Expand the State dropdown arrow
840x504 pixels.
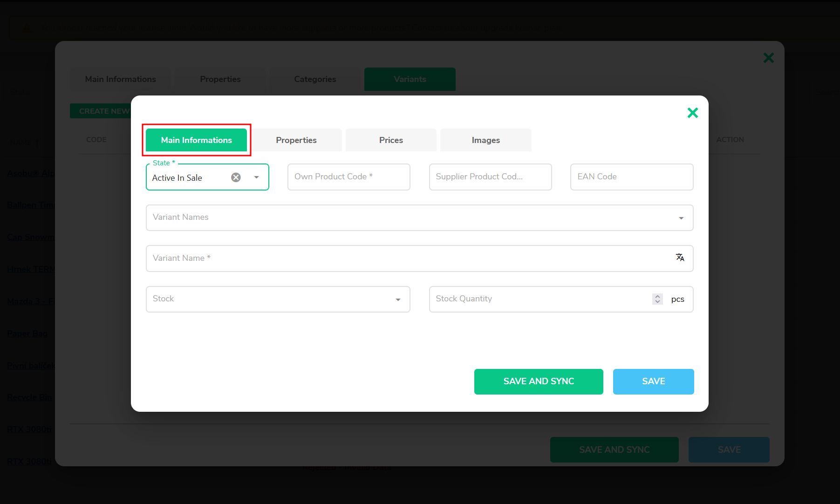point(256,177)
